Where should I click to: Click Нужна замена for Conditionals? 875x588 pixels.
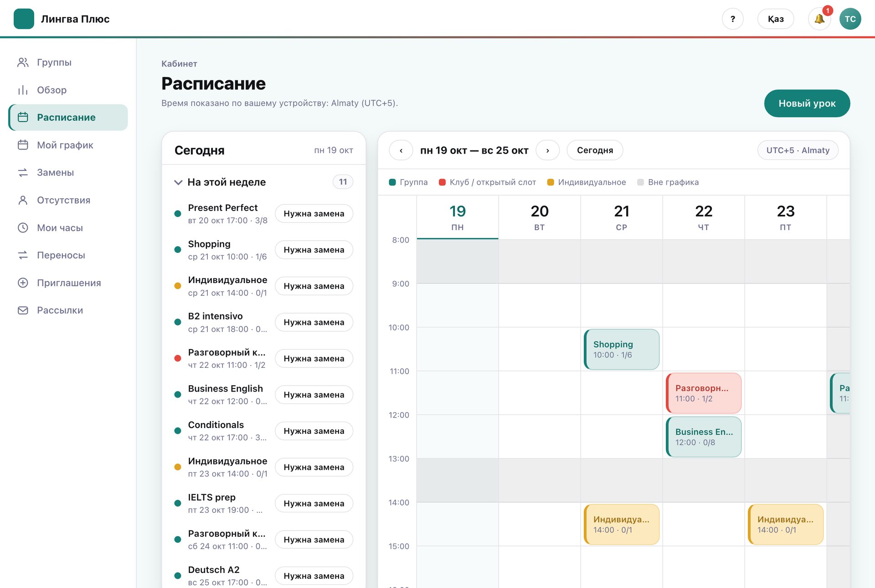point(314,431)
